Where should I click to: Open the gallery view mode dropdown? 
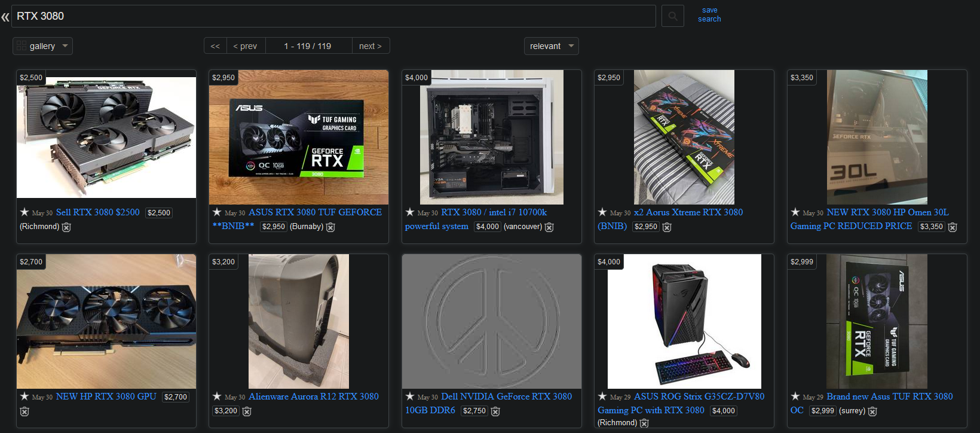[x=42, y=46]
